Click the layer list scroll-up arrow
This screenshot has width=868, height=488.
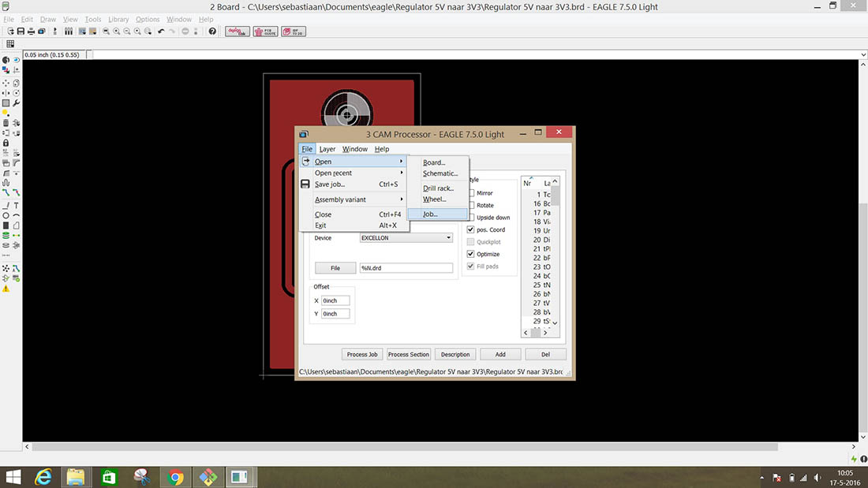[555, 181]
